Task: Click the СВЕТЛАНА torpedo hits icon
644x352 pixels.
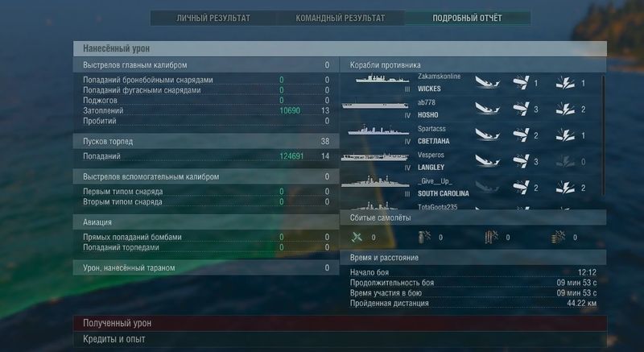Action: (x=521, y=135)
